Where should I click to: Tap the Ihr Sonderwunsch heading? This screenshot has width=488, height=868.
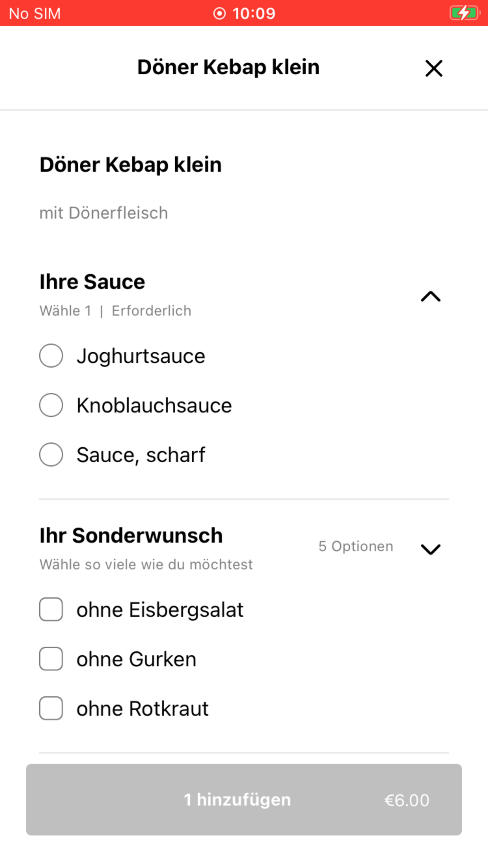pyautogui.click(x=131, y=536)
